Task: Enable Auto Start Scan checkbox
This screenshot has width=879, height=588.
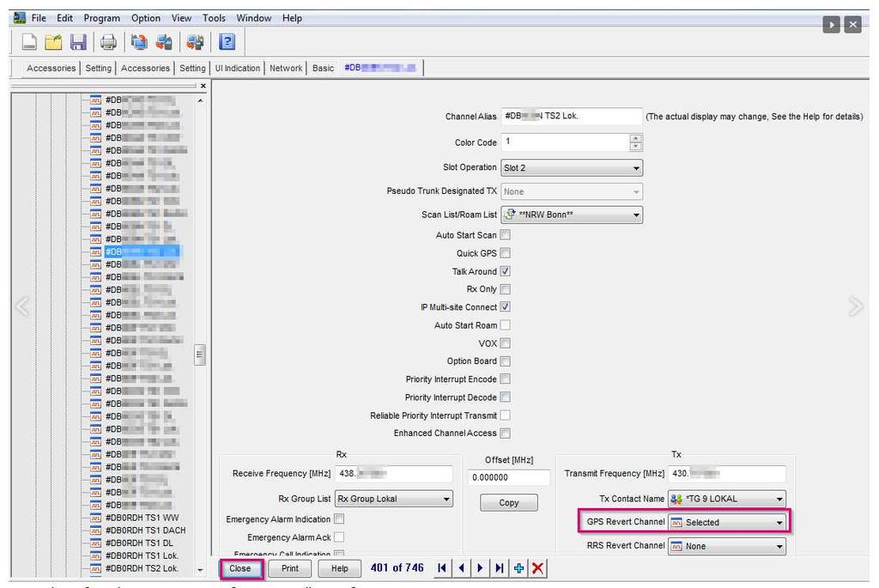Action: (505, 235)
